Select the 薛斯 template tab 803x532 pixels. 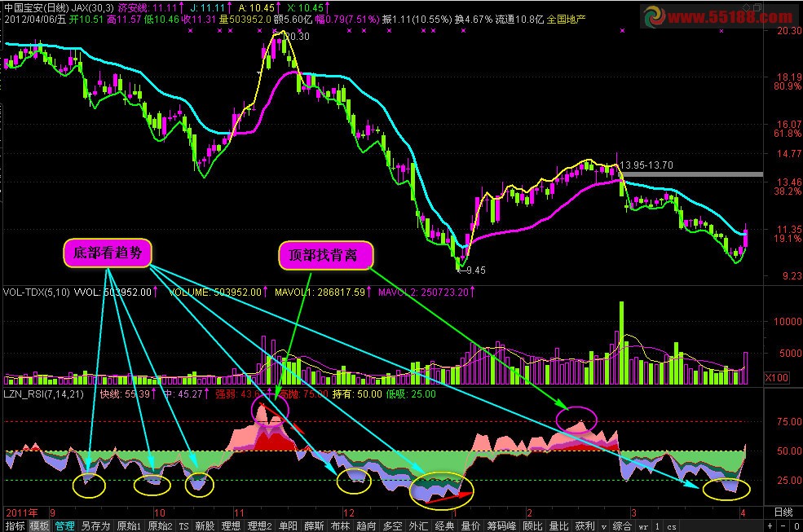[x=314, y=525]
